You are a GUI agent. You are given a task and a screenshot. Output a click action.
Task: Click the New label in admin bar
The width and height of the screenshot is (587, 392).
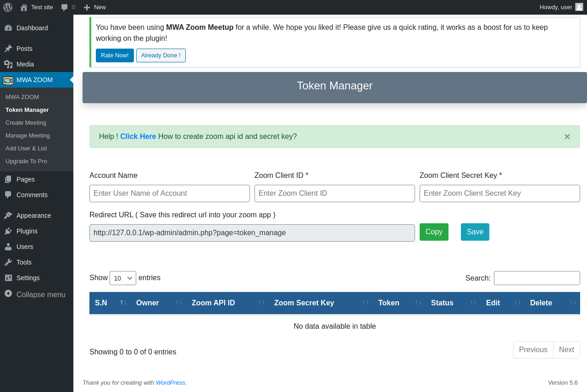(100, 7)
